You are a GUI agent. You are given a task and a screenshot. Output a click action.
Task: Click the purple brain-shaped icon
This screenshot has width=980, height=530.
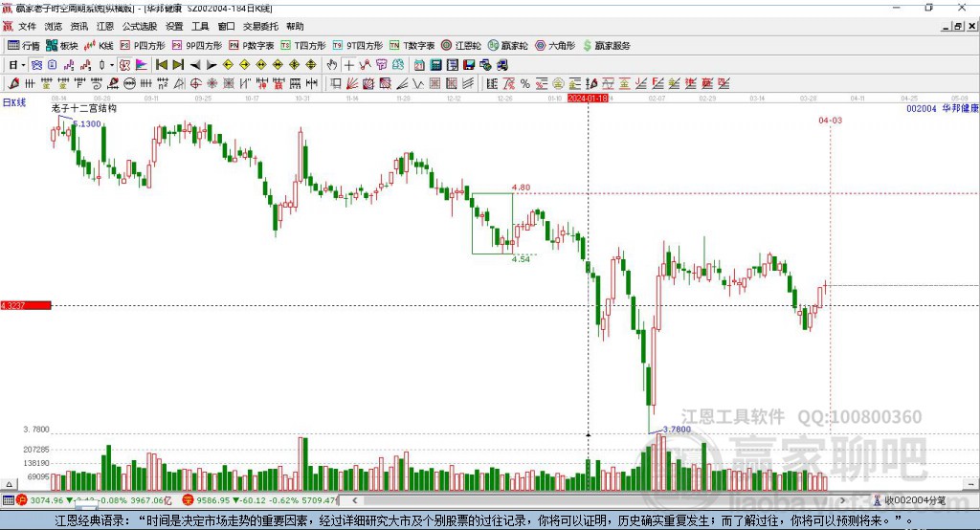point(381,64)
